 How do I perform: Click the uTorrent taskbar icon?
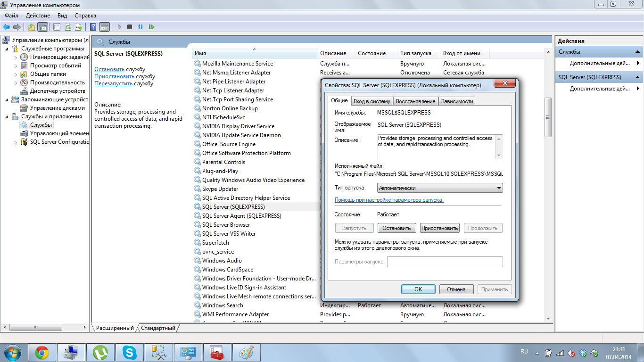100,353
